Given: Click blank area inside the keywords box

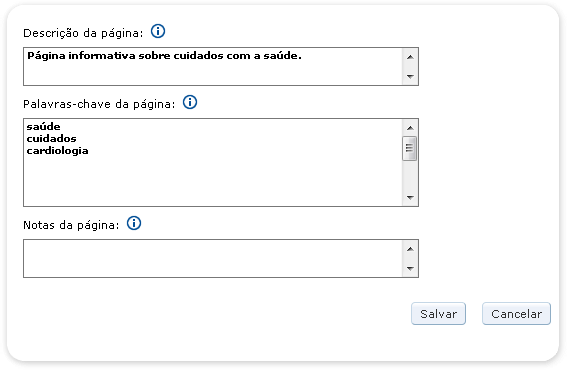Looking at the screenshot, I should [x=213, y=181].
